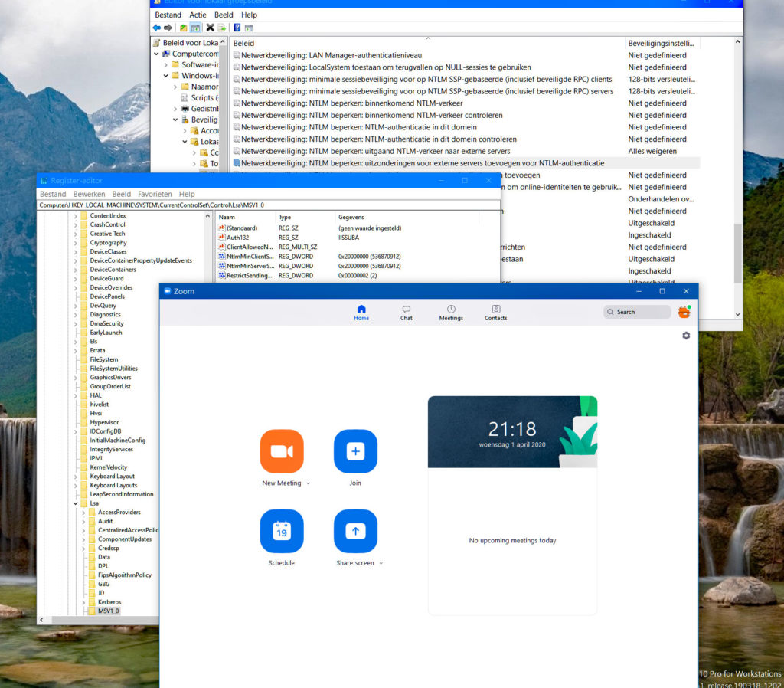Click LAN Manager-authenticatieniveau policy icon
Screen dimensions: 784x688
pyautogui.click(x=237, y=55)
